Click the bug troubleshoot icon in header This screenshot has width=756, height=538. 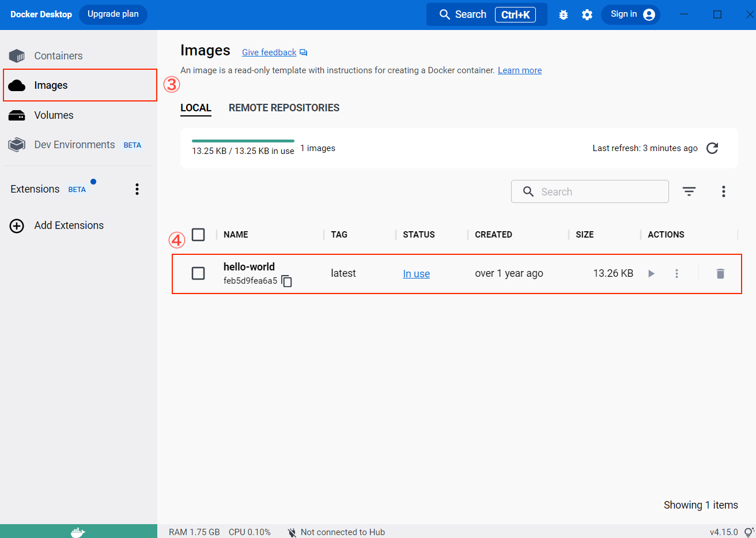pyautogui.click(x=564, y=15)
